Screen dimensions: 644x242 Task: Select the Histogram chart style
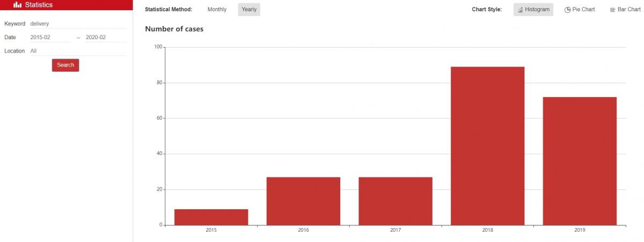tap(533, 10)
